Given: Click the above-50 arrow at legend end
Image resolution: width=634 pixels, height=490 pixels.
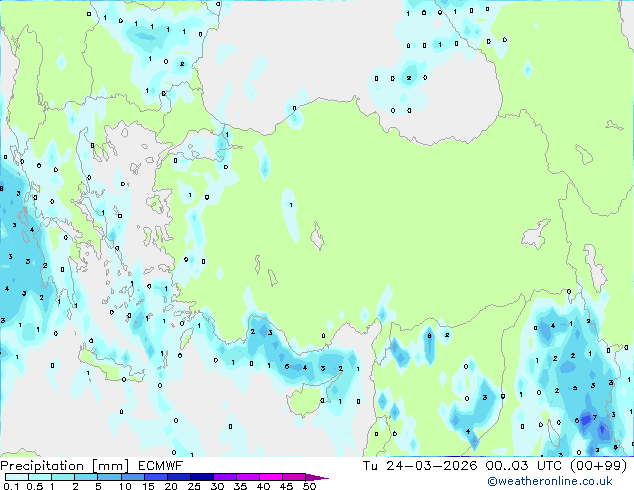Looking at the screenshot, I should (x=316, y=477).
